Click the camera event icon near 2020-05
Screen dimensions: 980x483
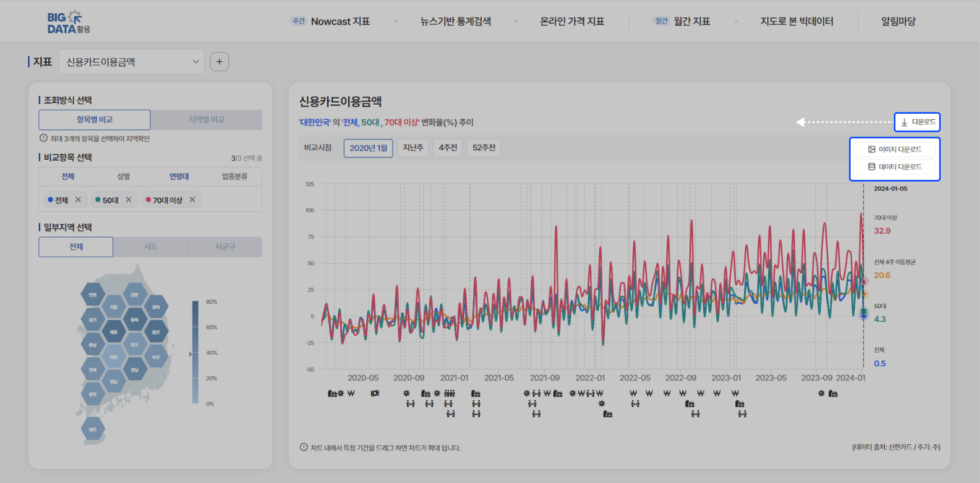click(x=375, y=393)
